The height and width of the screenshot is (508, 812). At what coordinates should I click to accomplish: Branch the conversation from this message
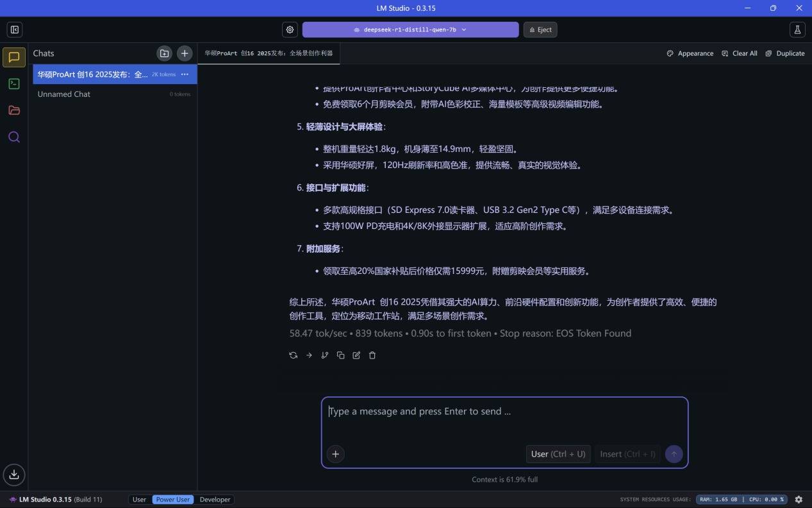click(x=325, y=355)
